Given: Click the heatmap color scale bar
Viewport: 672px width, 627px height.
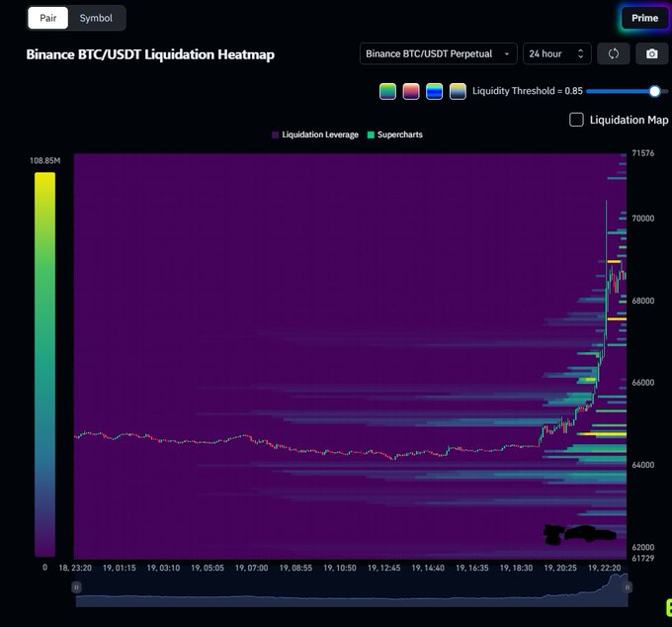Looking at the screenshot, I should pyautogui.click(x=45, y=364).
